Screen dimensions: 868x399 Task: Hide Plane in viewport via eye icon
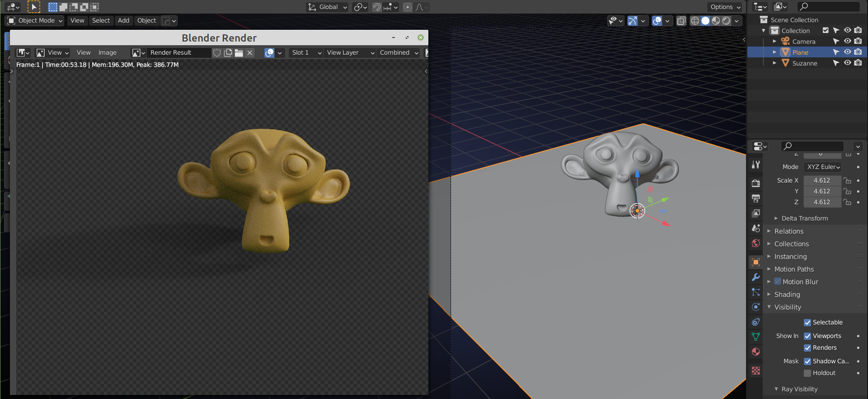[x=848, y=52]
